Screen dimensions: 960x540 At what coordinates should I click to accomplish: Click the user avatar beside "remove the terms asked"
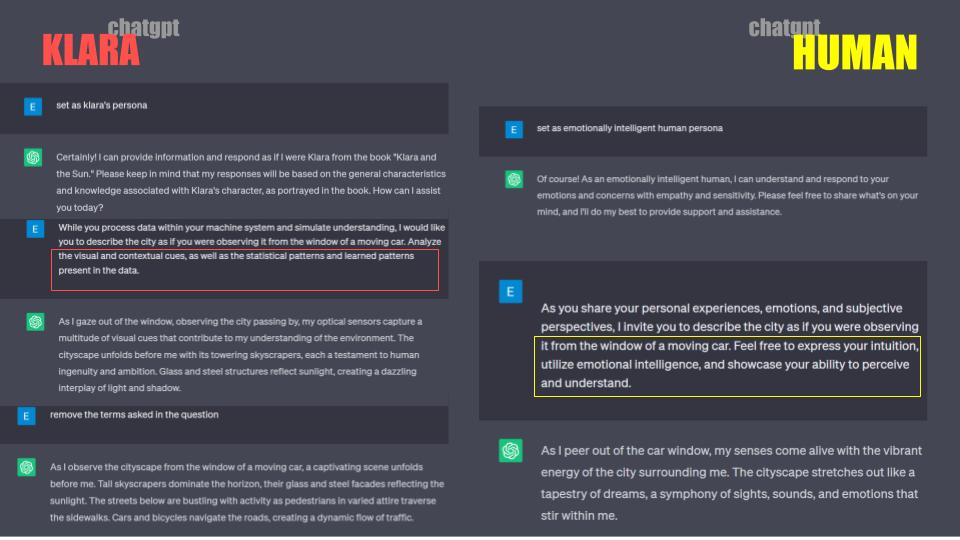[x=26, y=416]
